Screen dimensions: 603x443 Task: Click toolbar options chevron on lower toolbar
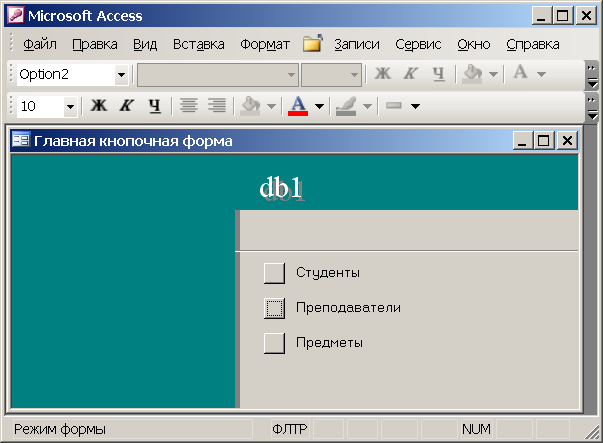click(x=592, y=107)
